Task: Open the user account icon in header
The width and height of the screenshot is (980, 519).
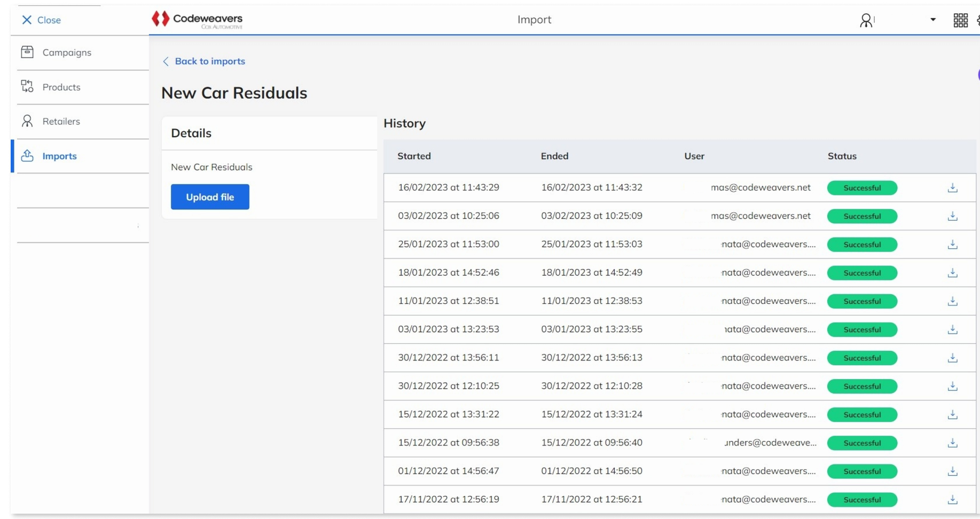Action: (866, 20)
